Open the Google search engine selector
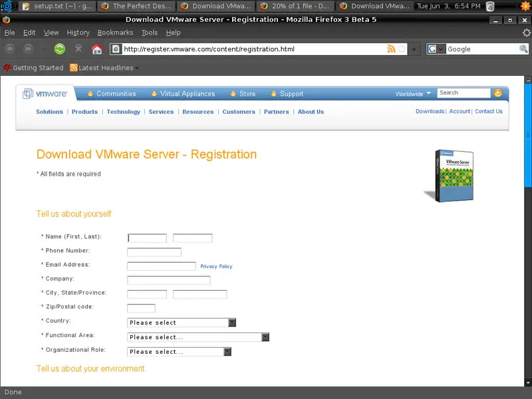 pyautogui.click(x=436, y=49)
